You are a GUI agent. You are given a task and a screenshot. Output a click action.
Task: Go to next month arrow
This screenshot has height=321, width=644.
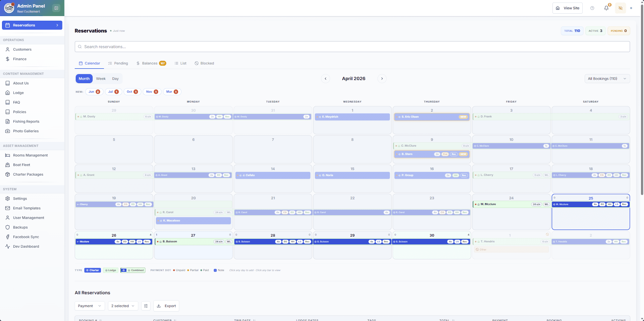coord(382,79)
